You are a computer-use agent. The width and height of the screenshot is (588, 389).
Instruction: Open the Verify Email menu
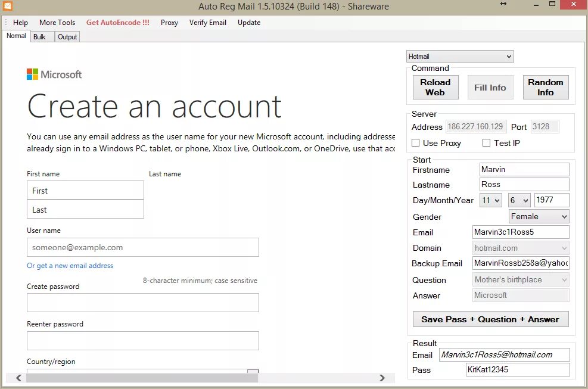[208, 23]
